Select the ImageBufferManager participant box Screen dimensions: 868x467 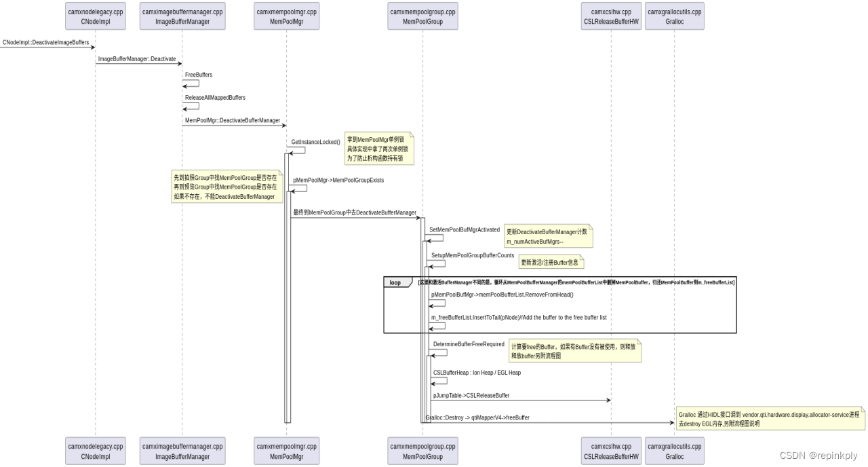[182, 15]
